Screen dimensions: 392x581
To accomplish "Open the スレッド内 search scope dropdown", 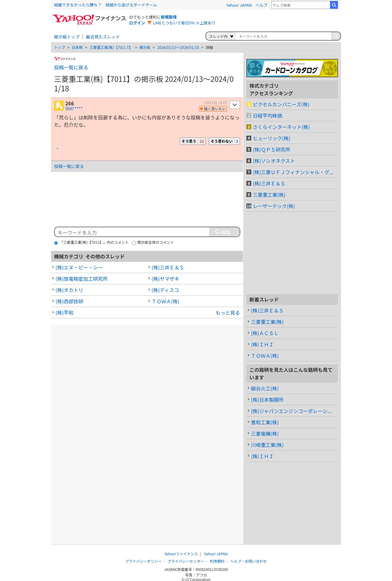I will pos(221,36).
